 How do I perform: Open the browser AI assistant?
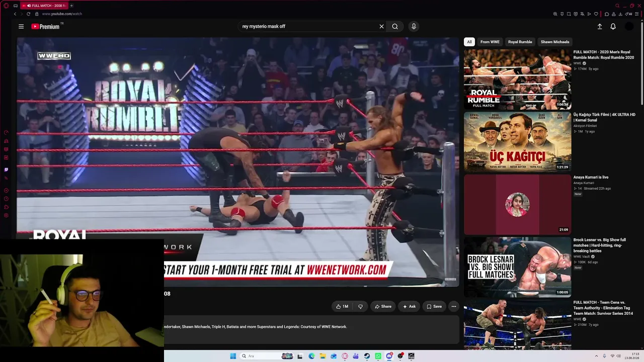(x=628, y=14)
